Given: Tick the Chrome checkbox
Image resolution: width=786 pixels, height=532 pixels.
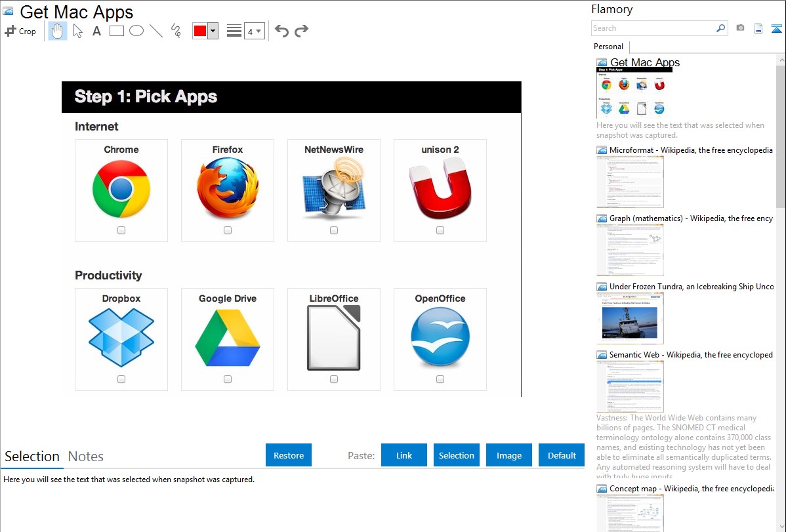Looking at the screenshot, I should tap(121, 230).
